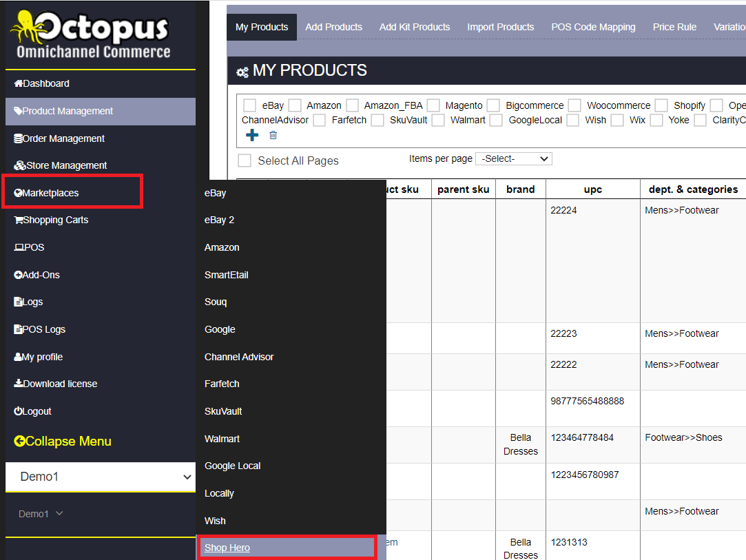Image resolution: width=746 pixels, height=560 pixels.
Task: Click the blue plus add icon
Action: click(x=252, y=135)
